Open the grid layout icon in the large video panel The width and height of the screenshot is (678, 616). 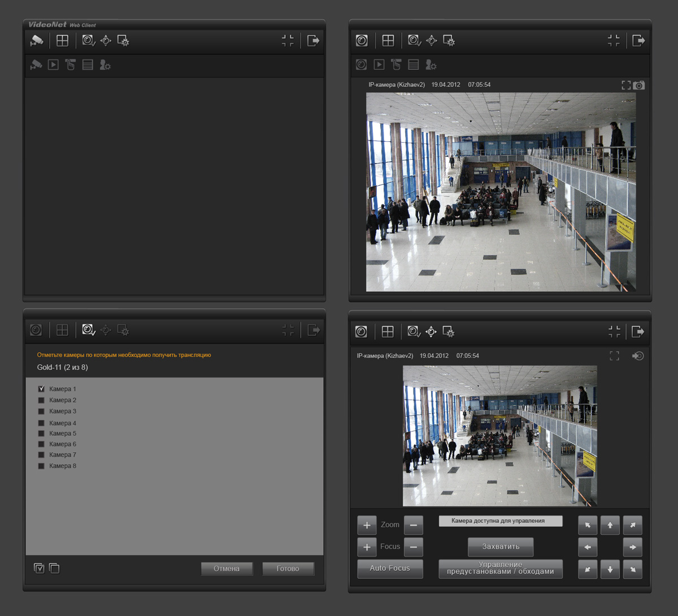click(x=388, y=41)
